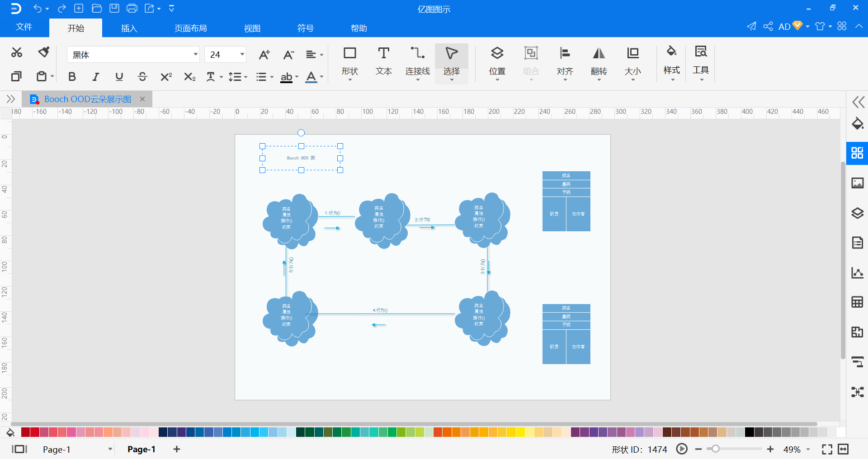
Task: Undo the last action
Action: pyautogui.click(x=38, y=8)
